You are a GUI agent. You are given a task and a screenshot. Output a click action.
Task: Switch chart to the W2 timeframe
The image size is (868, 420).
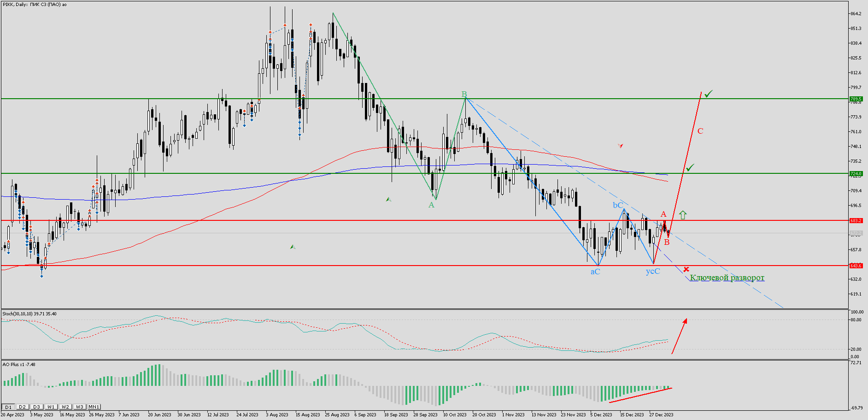point(65,407)
